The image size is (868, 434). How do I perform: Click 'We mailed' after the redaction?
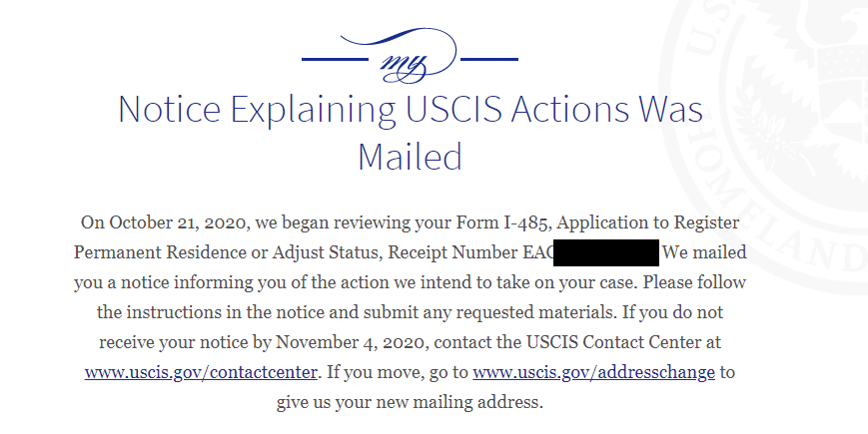tap(704, 252)
